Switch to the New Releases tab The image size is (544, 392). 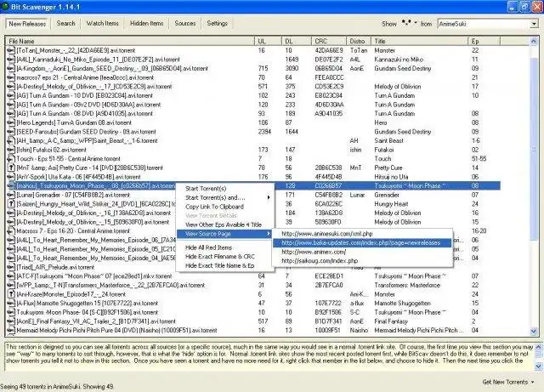(27, 24)
